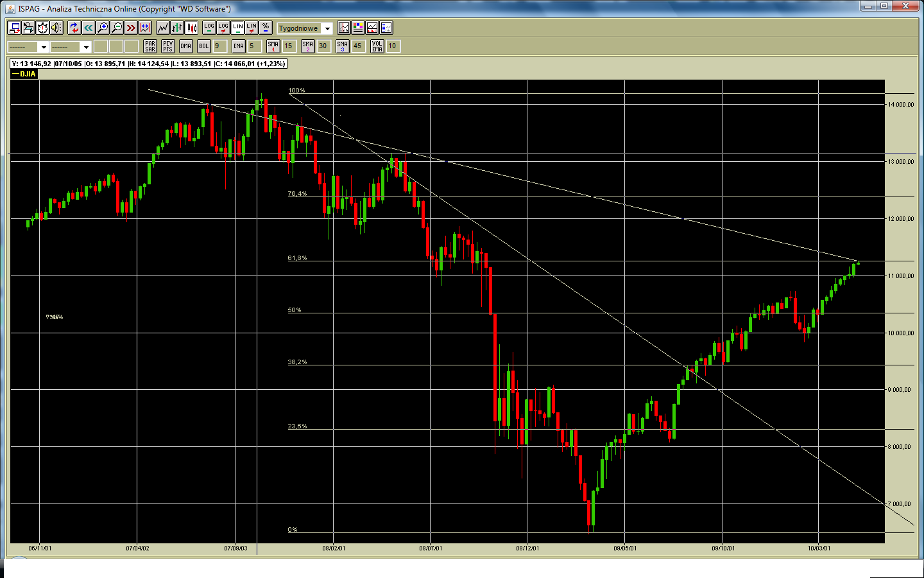Viewport: 924px width, 578px height.
Task: Click the stopwatch timer icon
Action: point(42,28)
